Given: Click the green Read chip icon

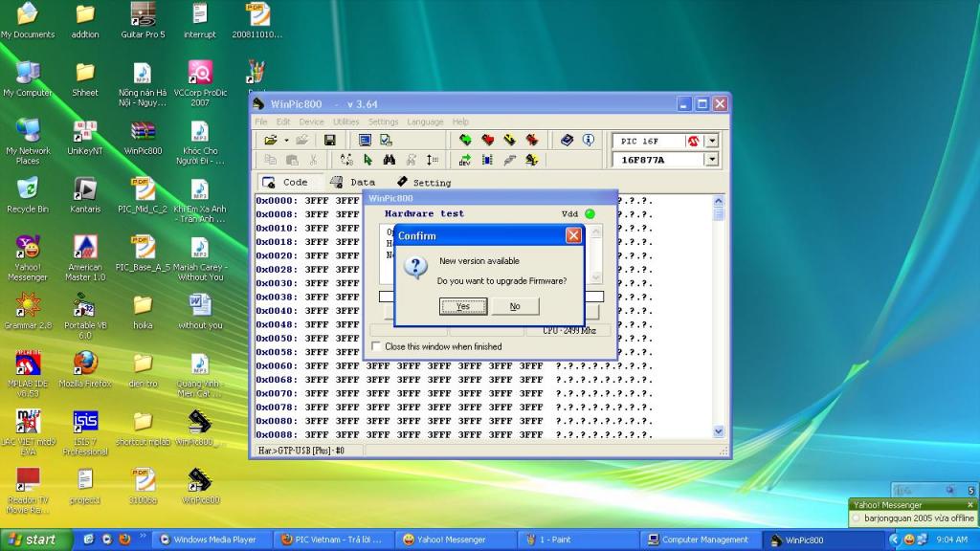Looking at the screenshot, I should 465,140.
